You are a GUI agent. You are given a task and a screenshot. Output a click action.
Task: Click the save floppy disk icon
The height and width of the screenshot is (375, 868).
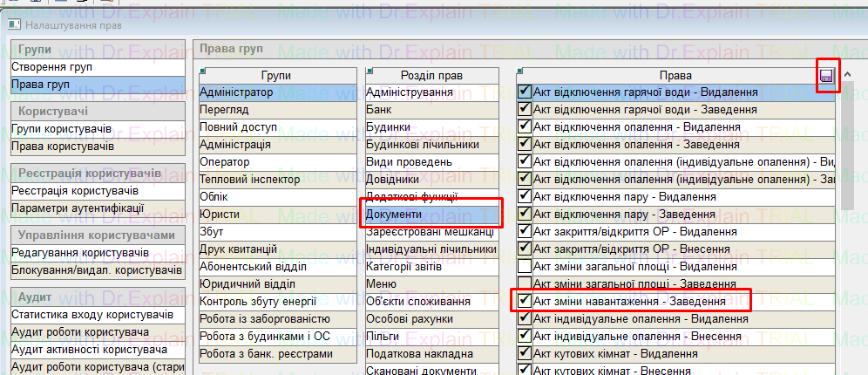click(x=826, y=78)
